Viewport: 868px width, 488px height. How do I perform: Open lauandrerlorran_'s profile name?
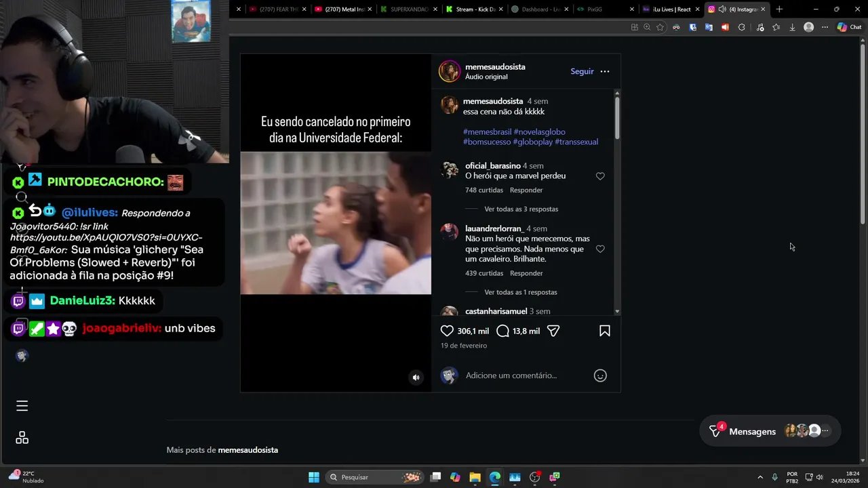(494, 228)
